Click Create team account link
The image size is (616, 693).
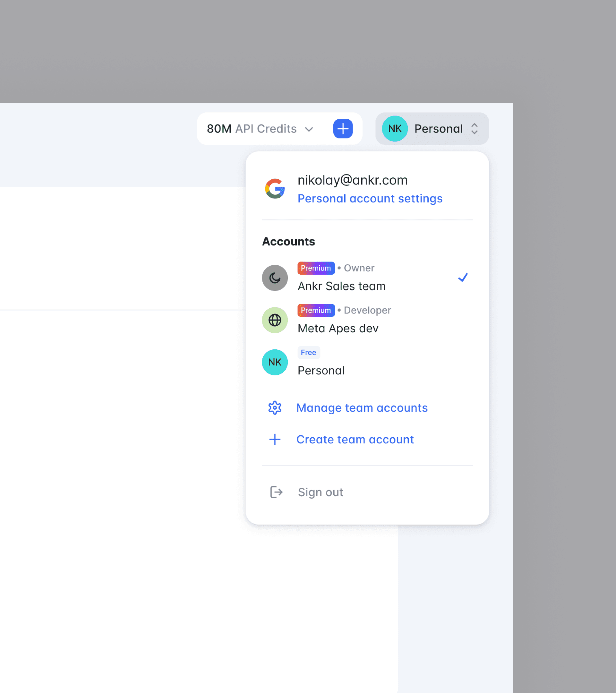click(x=355, y=440)
